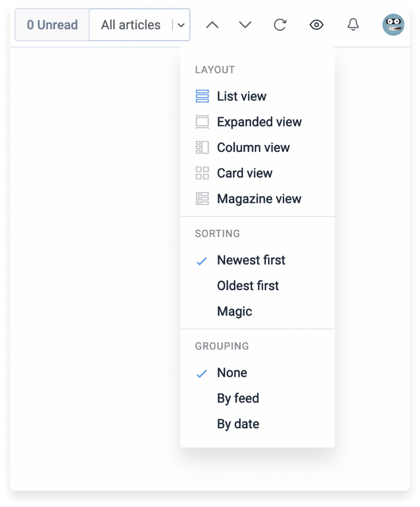Enable Oldest first sorting
Image resolution: width=420 pixels, height=507 pixels.
(x=248, y=286)
